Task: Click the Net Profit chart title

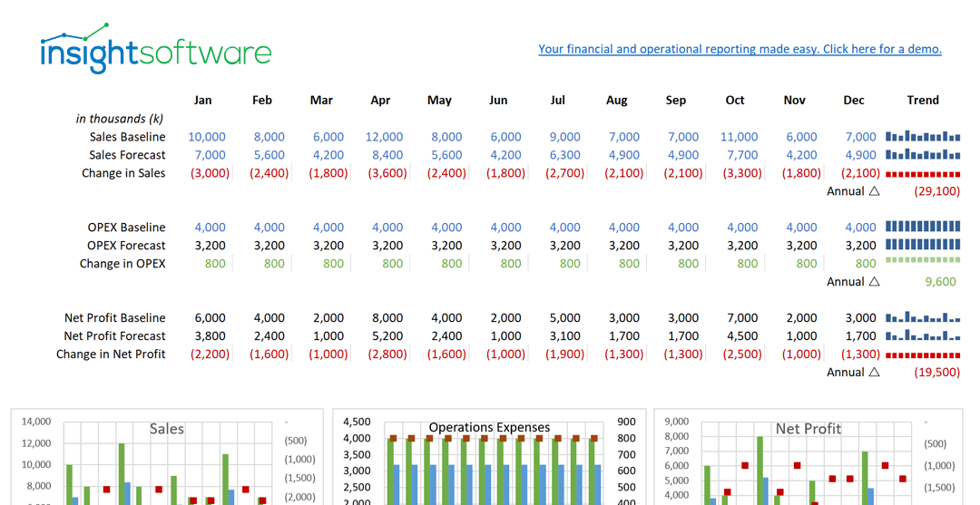Action: [x=808, y=429]
